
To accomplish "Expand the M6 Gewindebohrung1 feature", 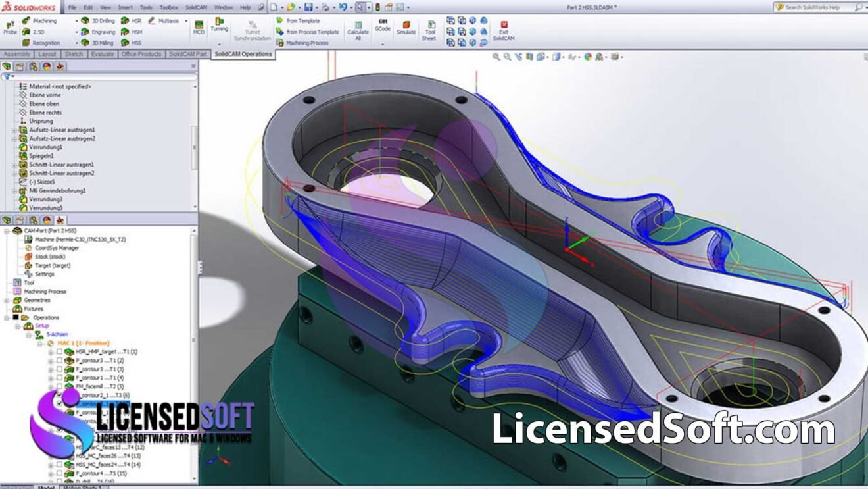I will (x=14, y=190).
